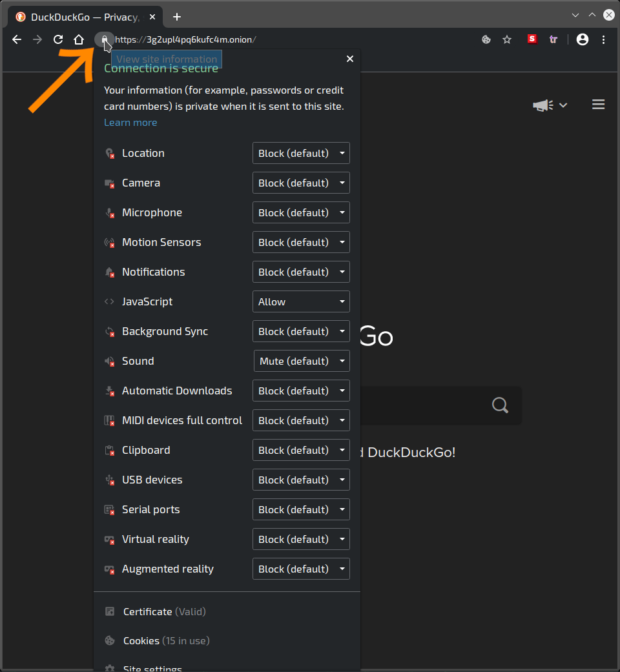Image resolution: width=620 pixels, height=672 pixels.
Task: Click the Microphone permission icon
Action: click(110, 212)
